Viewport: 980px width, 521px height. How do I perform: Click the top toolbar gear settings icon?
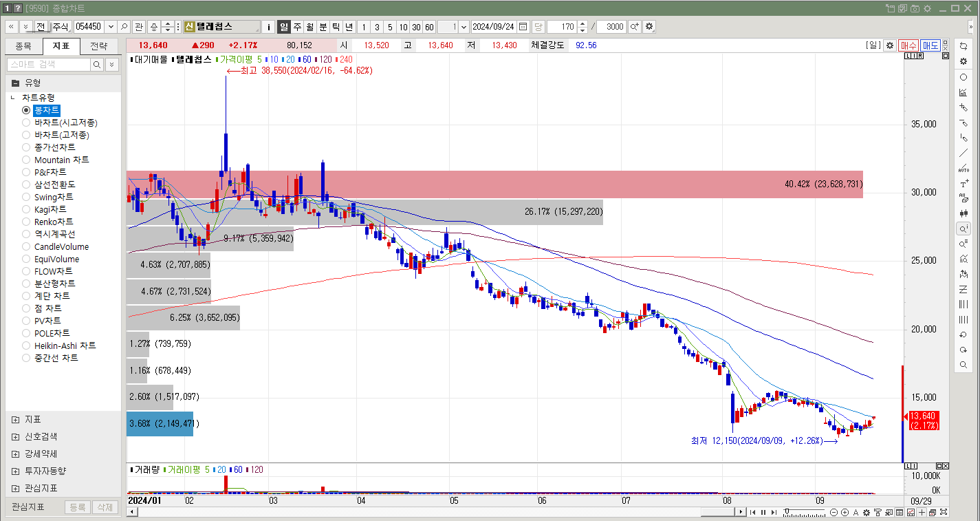coord(649,27)
